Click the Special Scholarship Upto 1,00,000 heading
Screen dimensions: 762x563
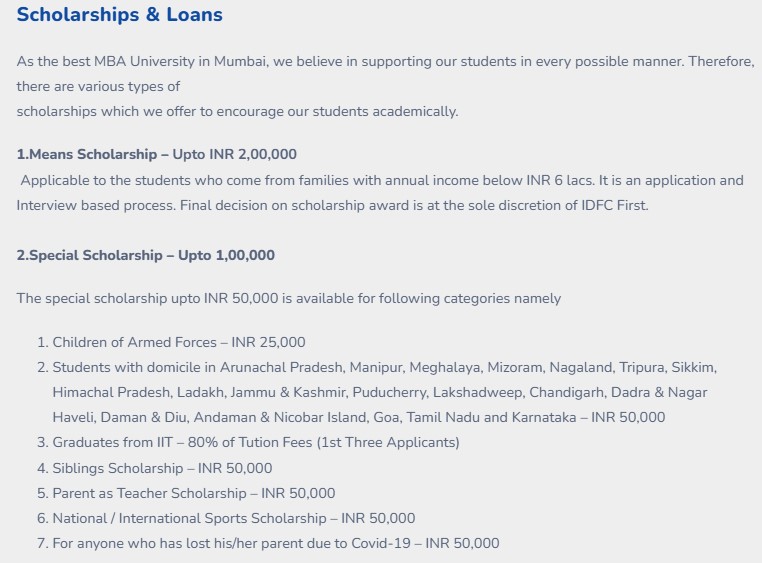(146, 255)
